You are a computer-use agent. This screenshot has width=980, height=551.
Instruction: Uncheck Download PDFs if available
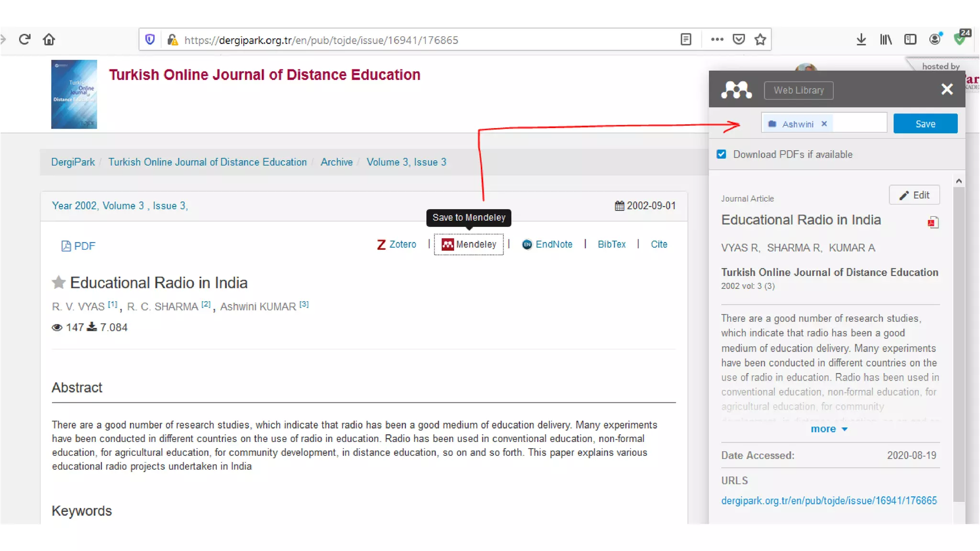click(721, 154)
